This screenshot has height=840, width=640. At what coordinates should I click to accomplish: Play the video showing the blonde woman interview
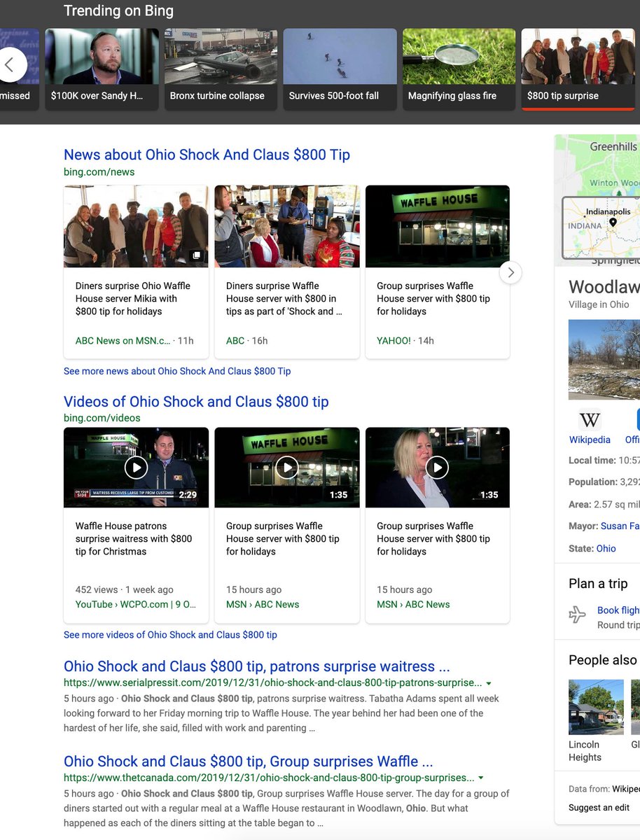438,467
